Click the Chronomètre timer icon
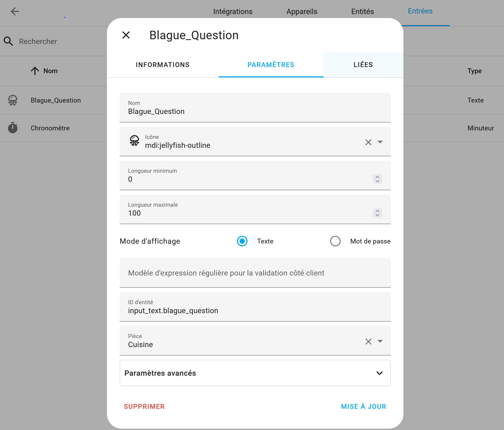504x430 pixels. pyautogui.click(x=13, y=128)
